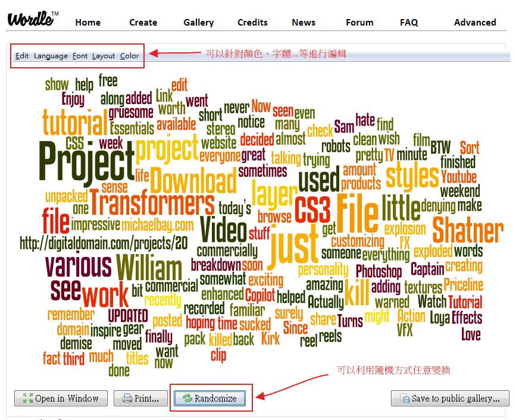Click the word 'customizing' in cloud

[x=357, y=242]
